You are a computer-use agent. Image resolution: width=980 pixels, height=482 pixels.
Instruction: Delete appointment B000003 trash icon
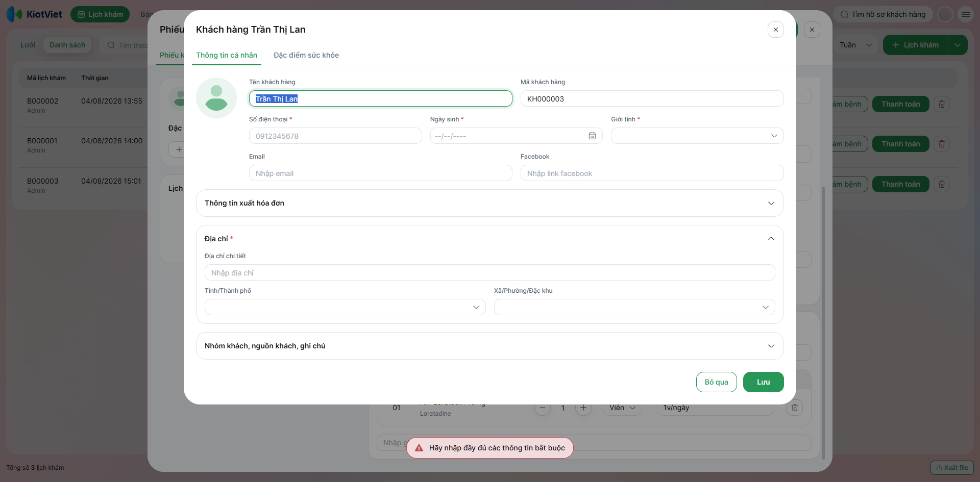coord(942,184)
